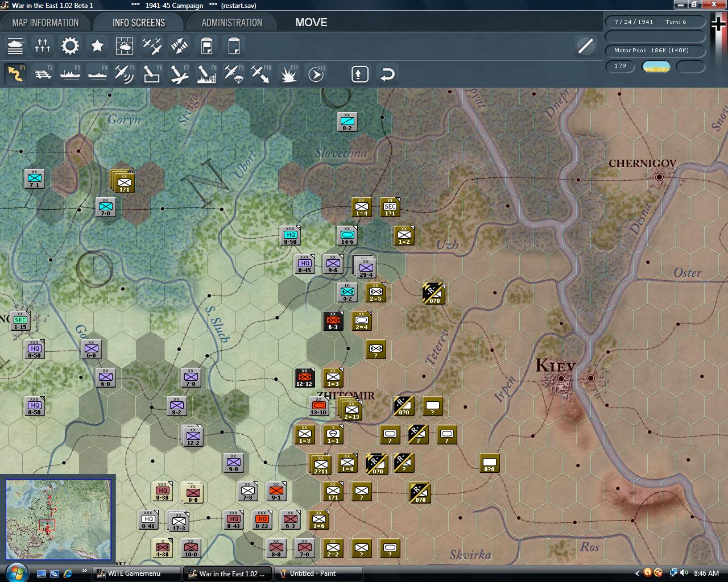
Task: Select F1 move mode icon
Action: 15,74
